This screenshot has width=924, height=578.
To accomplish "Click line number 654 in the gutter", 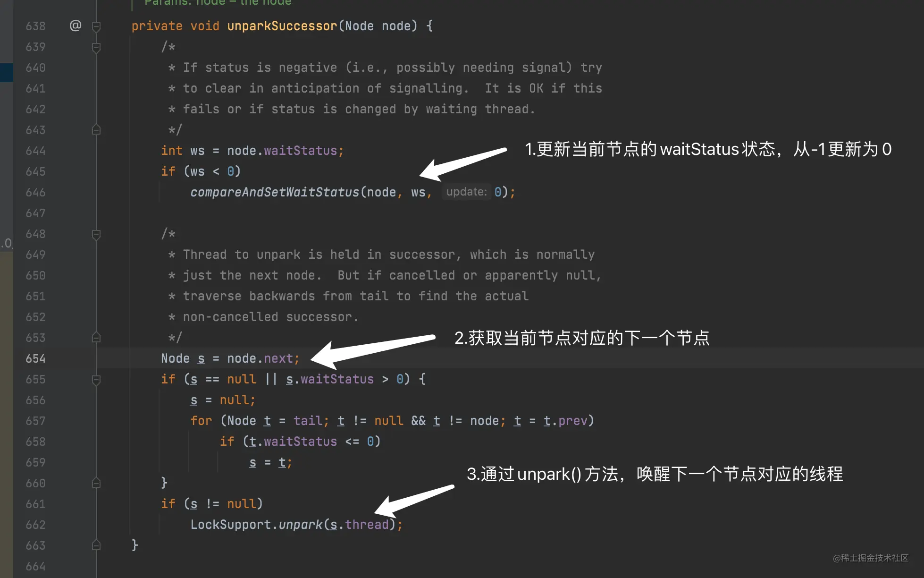I will 36,359.
